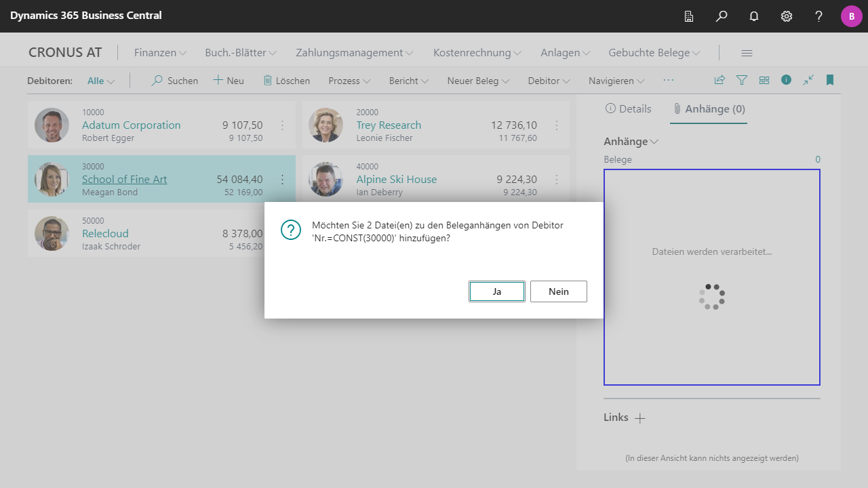Show more toolbar actions ellipsis
Screen dimensions: 868x488
coord(669,80)
